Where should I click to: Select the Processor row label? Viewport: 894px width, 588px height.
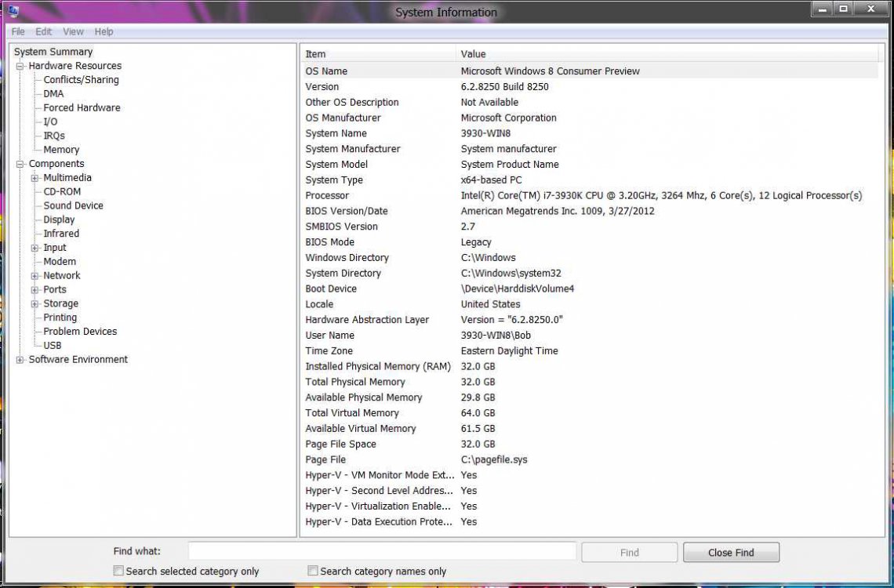(x=327, y=195)
